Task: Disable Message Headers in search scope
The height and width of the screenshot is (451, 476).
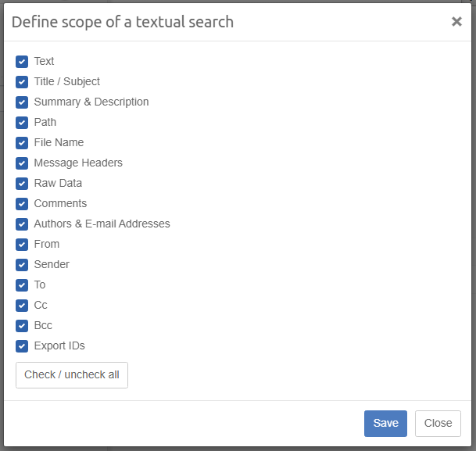Action: [x=22, y=163]
